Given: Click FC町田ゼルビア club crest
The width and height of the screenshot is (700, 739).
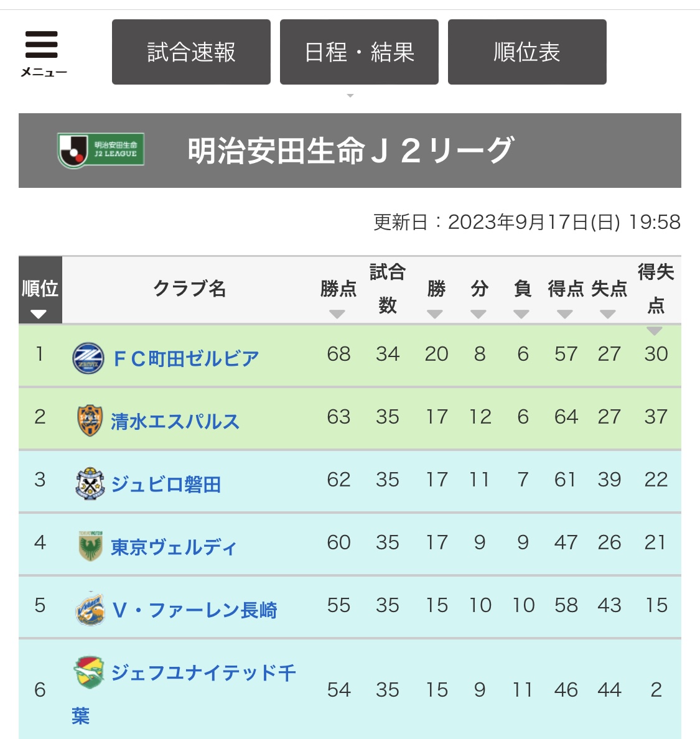Looking at the screenshot, I should [88, 358].
